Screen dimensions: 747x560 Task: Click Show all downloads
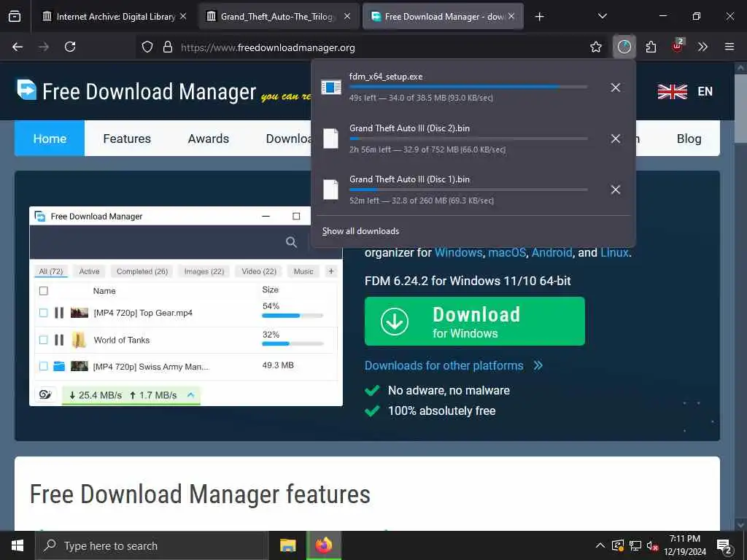point(360,231)
